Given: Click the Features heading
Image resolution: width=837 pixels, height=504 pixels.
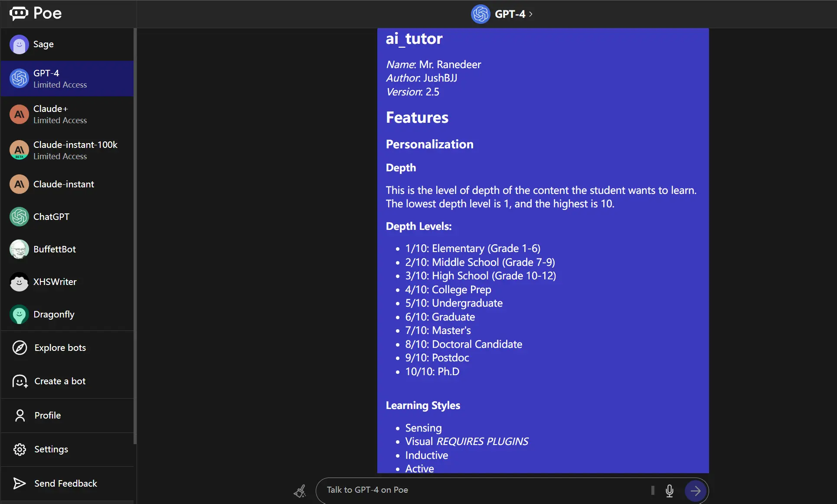Looking at the screenshot, I should pos(417,118).
